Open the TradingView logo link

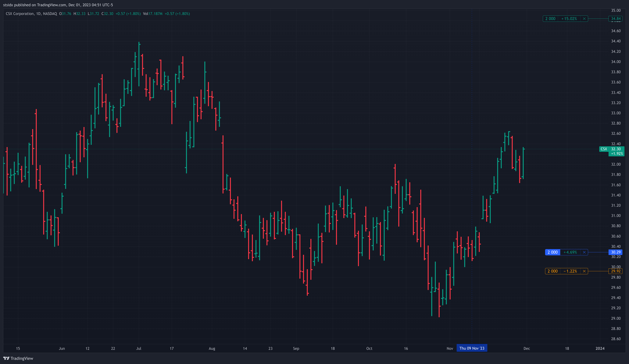18,359
